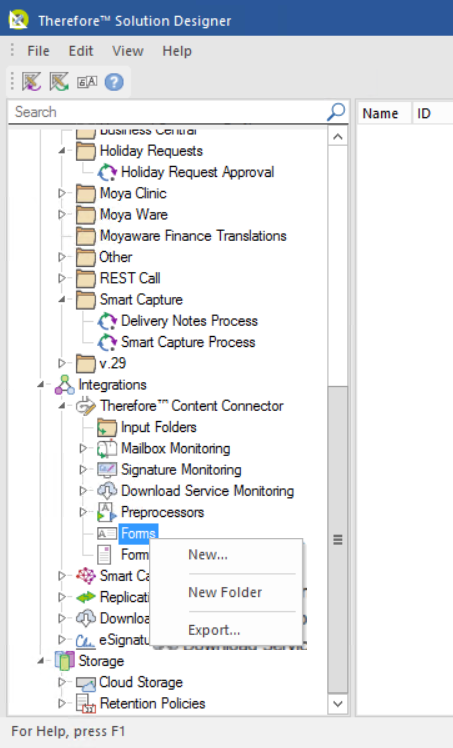The width and height of the screenshot is (453, 748).
Task: Click the Name column header
Action: [384, 114]
